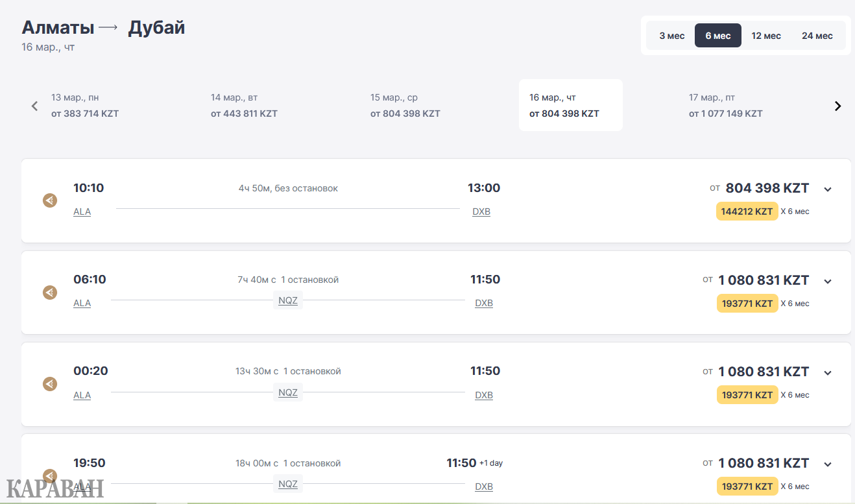Click airline logo of the 10:10 flight
The height and width of the screenshot is (504, 855).
[x=50, y=200]
